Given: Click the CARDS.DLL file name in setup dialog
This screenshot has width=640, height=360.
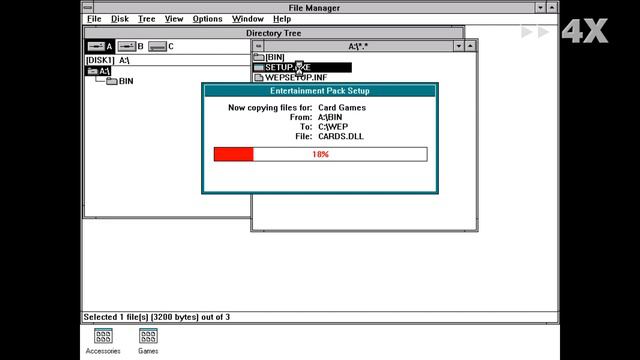Looking at the screenshot, I should tap(341, 136).
